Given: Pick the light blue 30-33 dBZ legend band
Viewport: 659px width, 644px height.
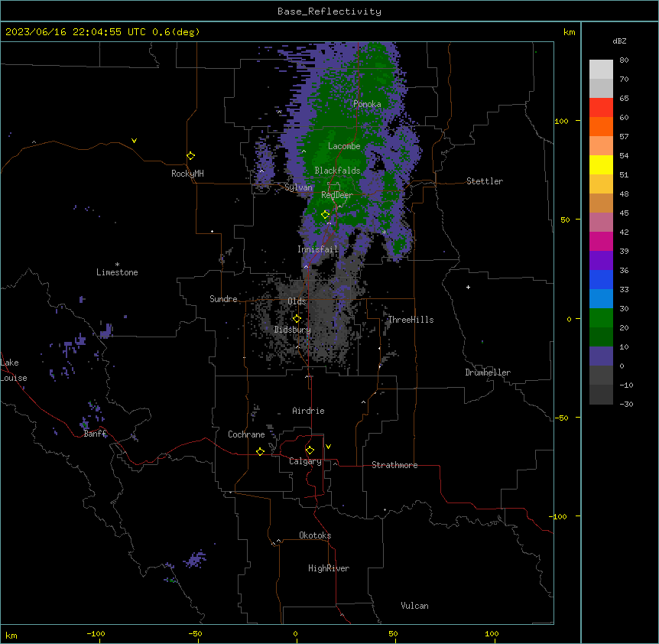Looking at the screenshot, I should 601,299.
